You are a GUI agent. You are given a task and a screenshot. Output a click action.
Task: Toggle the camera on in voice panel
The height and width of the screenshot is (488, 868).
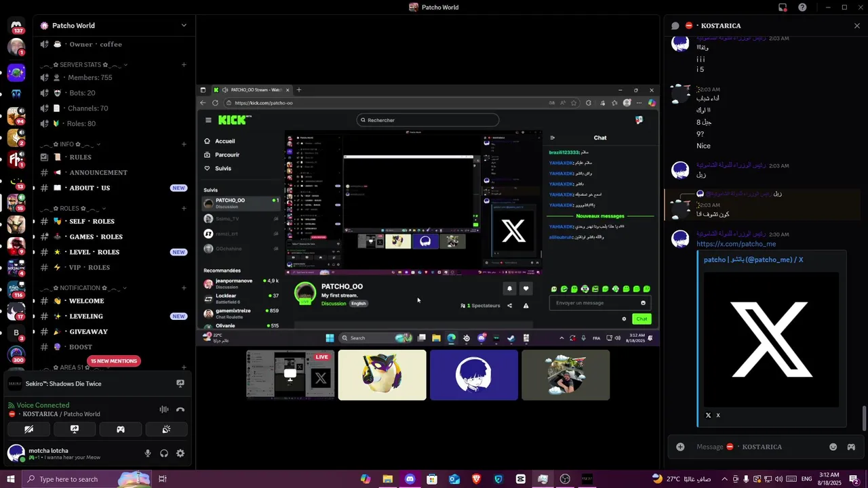[28, 429]
